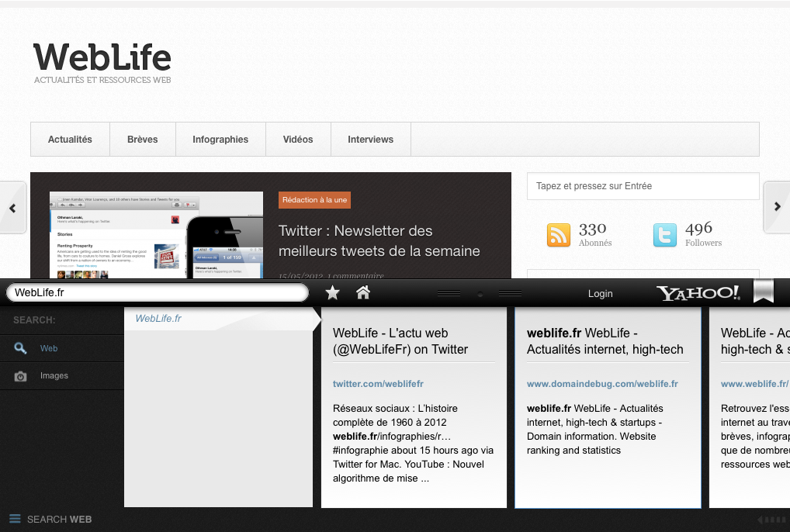This screenshot has height=532, width=790.
Task: Click the Rédaction à la une tag
Action: point(314,200)
